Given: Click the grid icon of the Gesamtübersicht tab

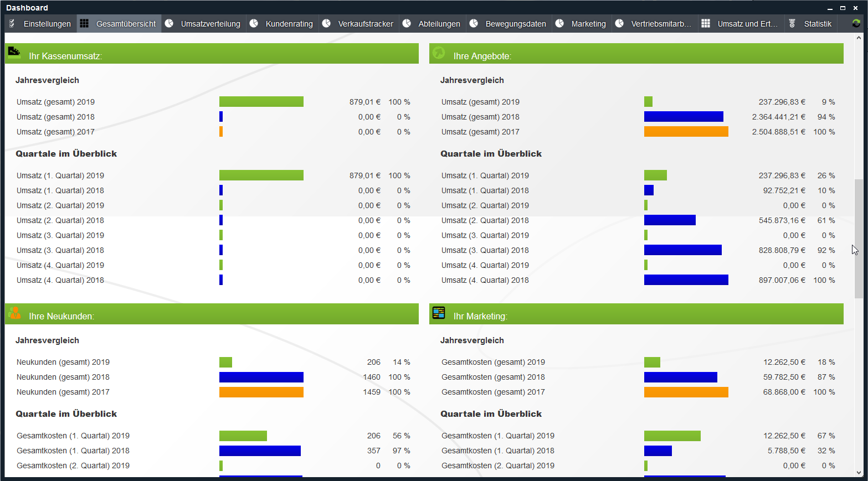Looking at the screenshot, I should 84,23.
